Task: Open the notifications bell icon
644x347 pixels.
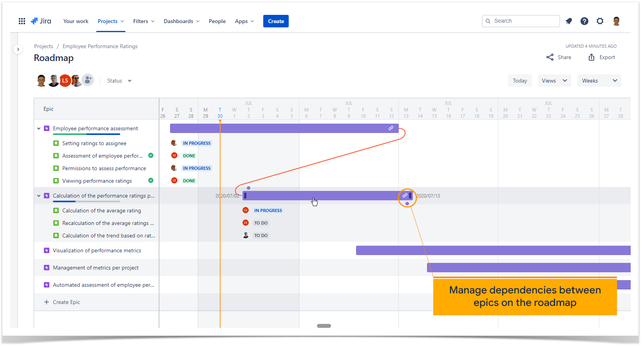Action: click(569, 21)
